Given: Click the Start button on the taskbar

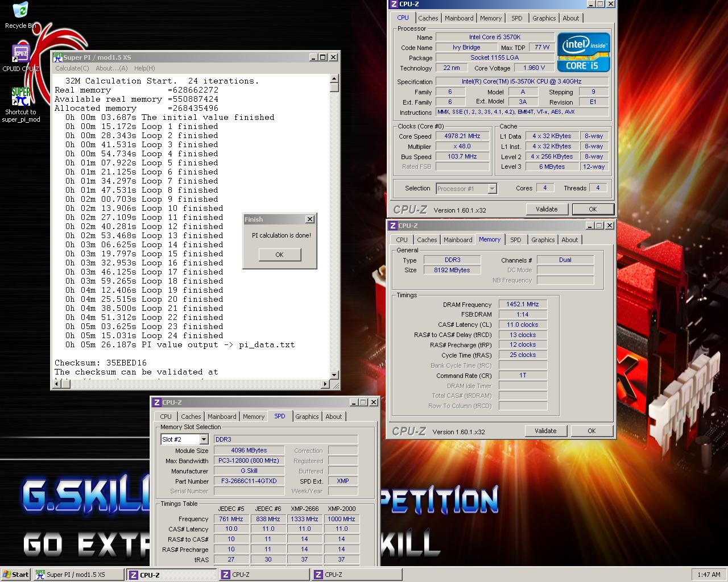Looking at the screenshot, I should pyautogui.click(x=16, y=575).
